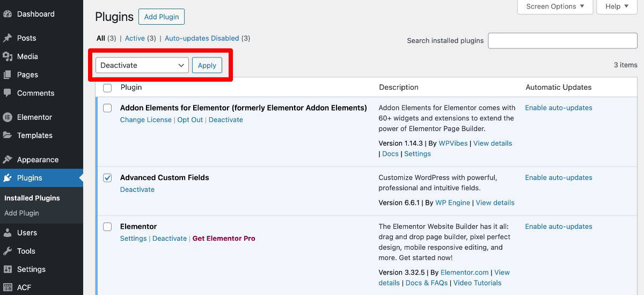Open the Media menu item
The width and height of the screenshot is (644, 295).
(x=41, y=56)
